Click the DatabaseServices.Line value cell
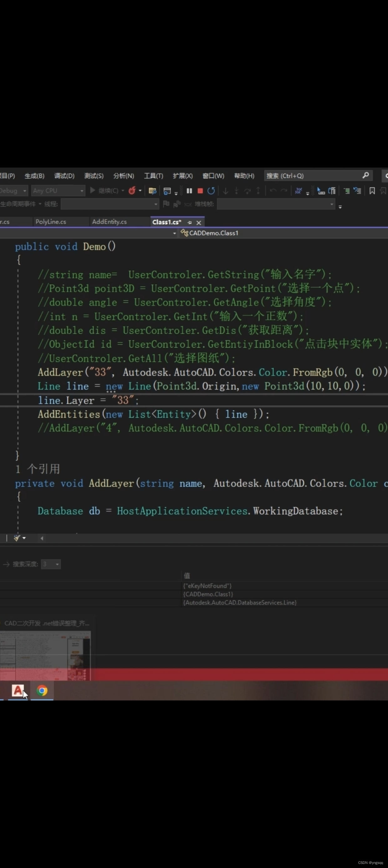The image size is (388, 868). 240,602
